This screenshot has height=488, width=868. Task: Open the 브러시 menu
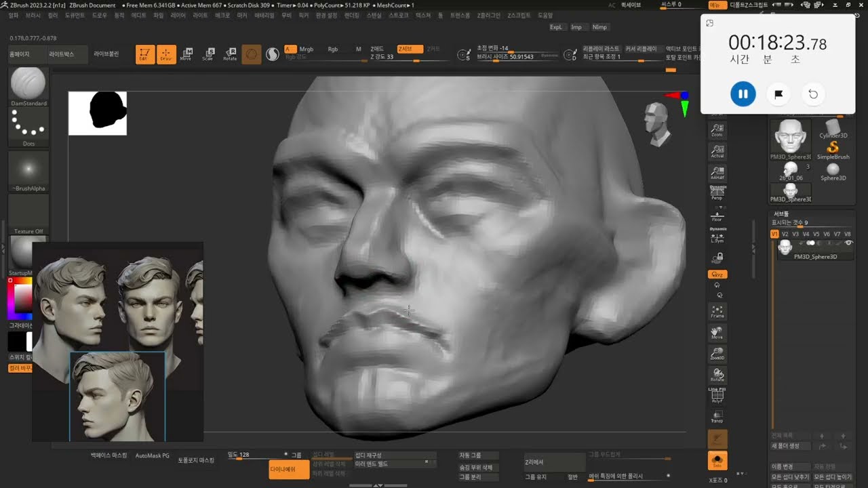(33, 15)
